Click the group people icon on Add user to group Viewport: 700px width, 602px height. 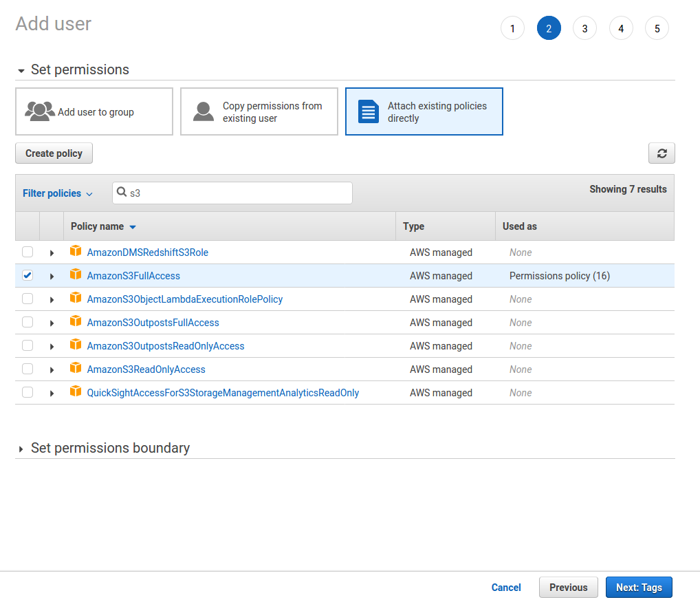(x=40, y=111)
